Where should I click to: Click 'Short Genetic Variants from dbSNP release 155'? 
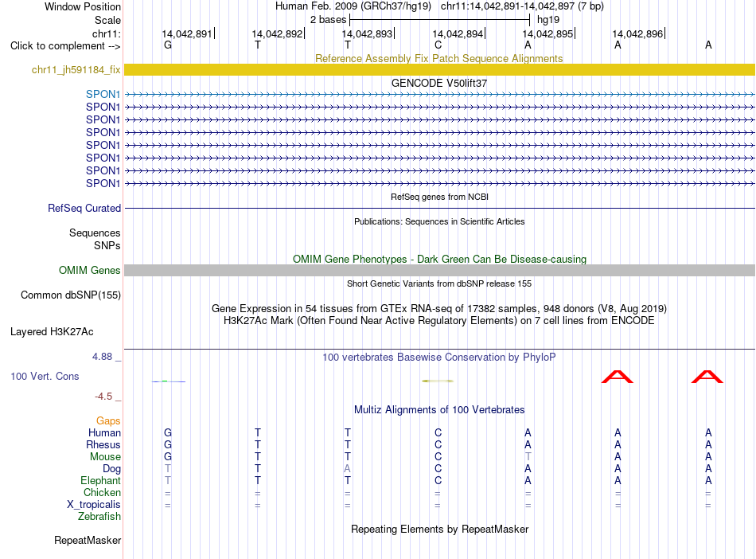(439, 283)
